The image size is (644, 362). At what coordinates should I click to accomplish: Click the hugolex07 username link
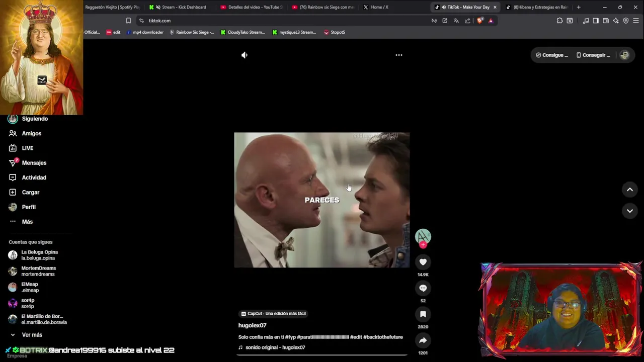[x=252, y=326]
